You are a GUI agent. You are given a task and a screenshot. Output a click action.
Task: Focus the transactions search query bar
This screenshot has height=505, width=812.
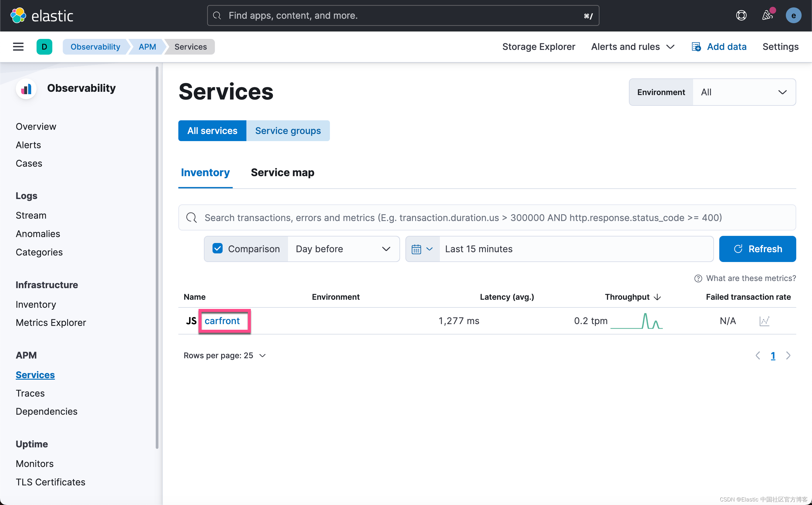[487, 218]
